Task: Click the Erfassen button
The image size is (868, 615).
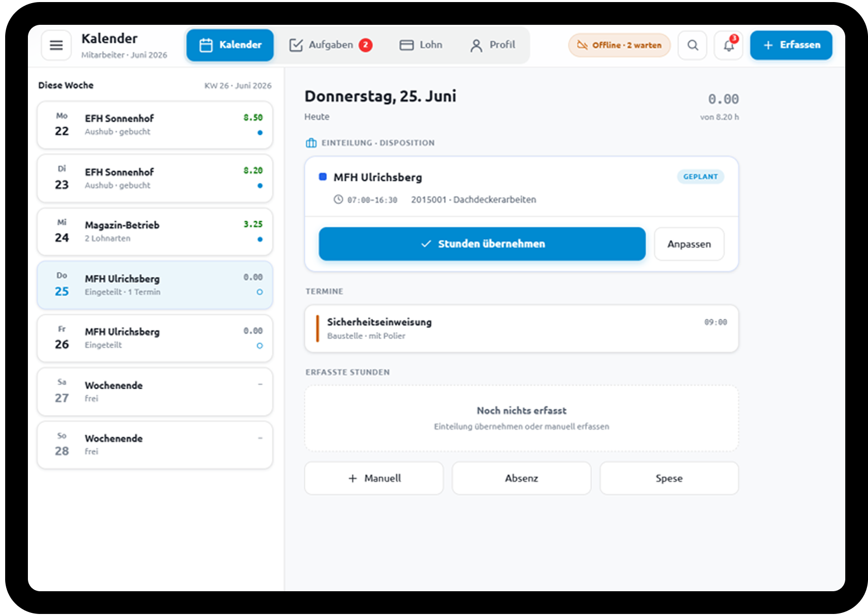Action: [791, 45]
